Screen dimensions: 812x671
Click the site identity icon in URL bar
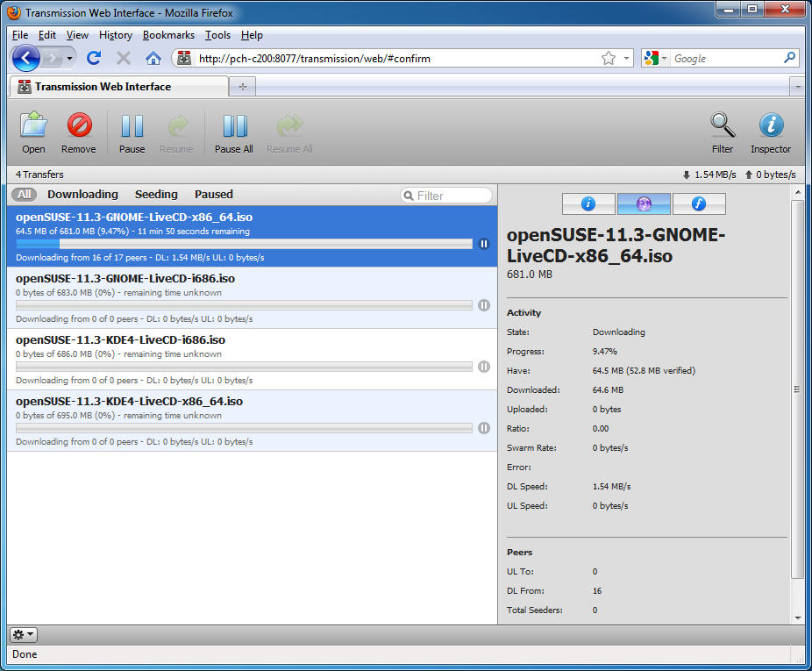[x=184, y=58]
